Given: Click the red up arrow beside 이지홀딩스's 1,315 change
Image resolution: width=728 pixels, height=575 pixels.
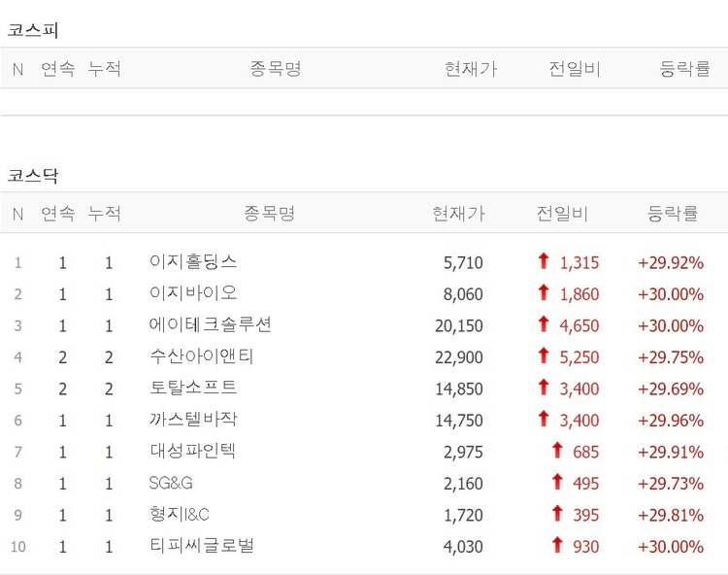Looking at the screenshot, I should click(x=544, y=261).
